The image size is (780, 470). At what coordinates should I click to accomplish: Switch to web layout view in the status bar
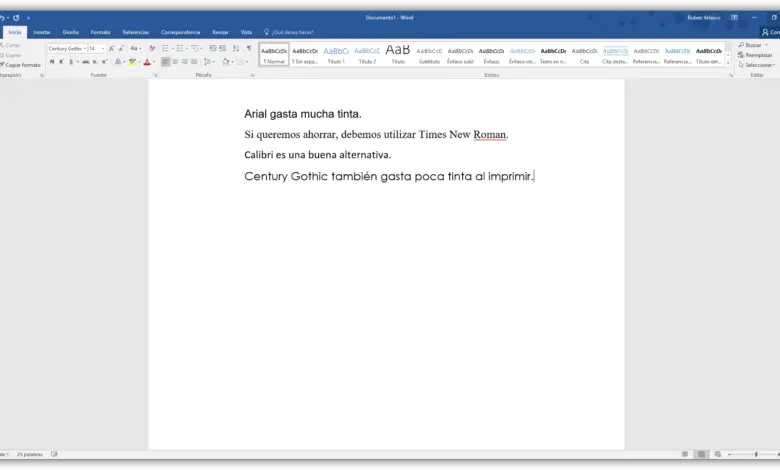click(717, 454)
